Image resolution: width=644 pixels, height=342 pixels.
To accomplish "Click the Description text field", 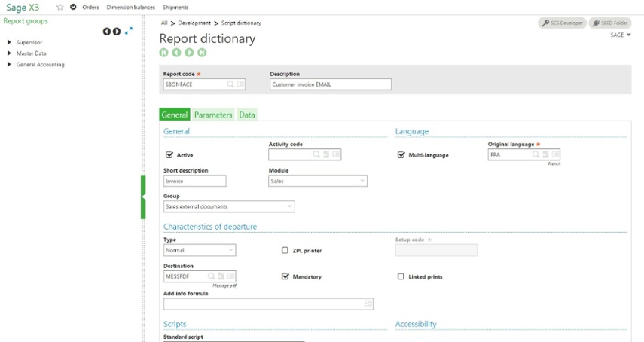I will [x=330, y=84].
